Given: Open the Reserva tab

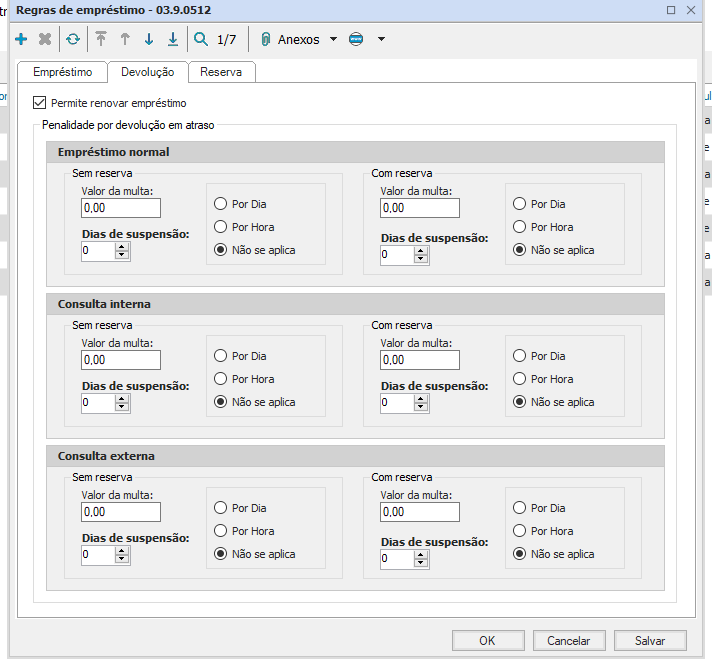Looking at the screenshot, I should pos(221,72).
